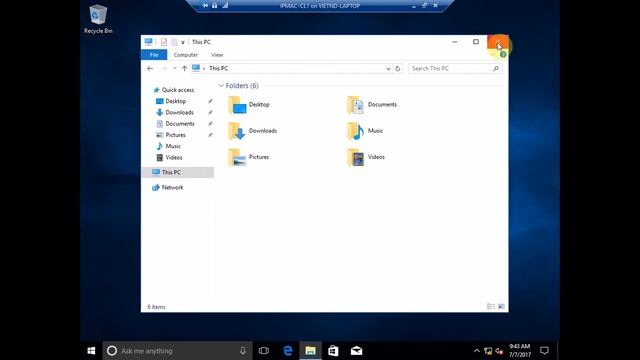Restore down the remote session window
This screenshot has height=360, width=640.
pyautogui.click(x=424, y=6)
